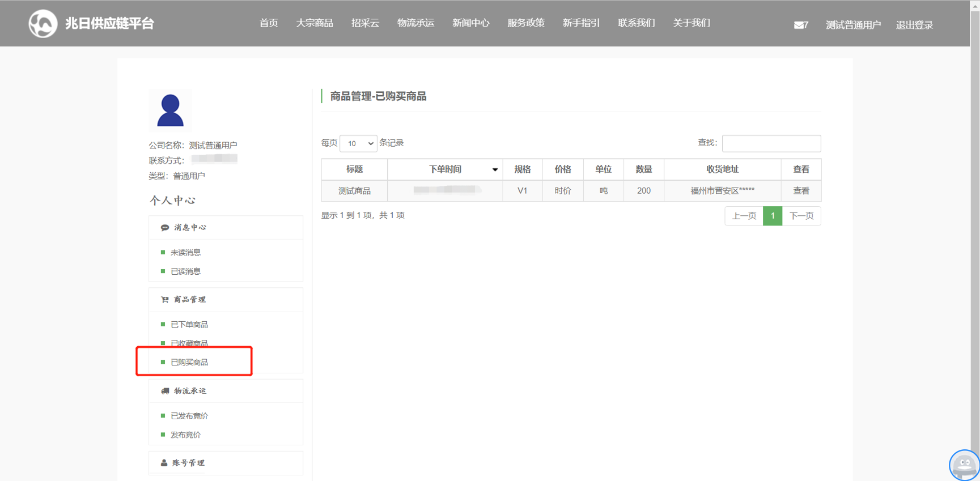Click the 账号管理 section header
980x481 pixels.
[226, 463]
